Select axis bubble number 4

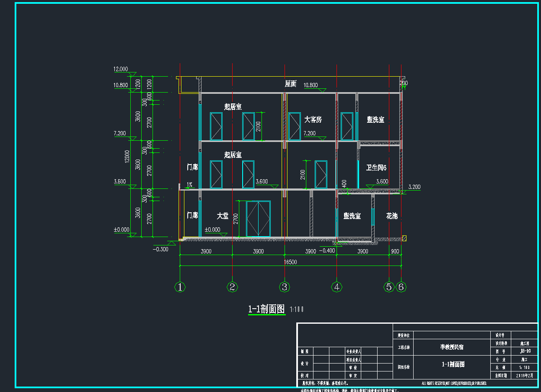pos(337,287)
